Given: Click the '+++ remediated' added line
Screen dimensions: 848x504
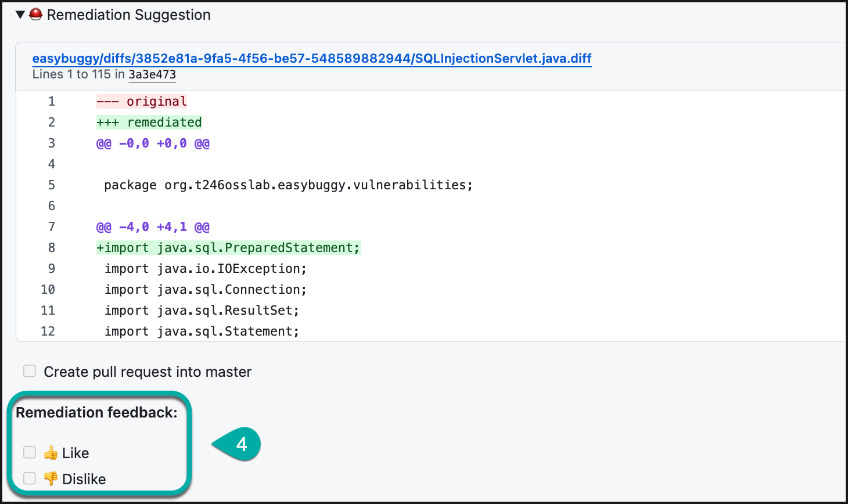Looking at the screenshot, I should [149, 123].
